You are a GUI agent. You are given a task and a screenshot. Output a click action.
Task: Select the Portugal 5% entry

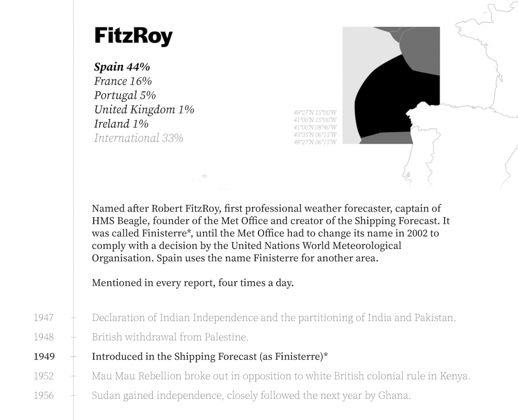(125, 96)
